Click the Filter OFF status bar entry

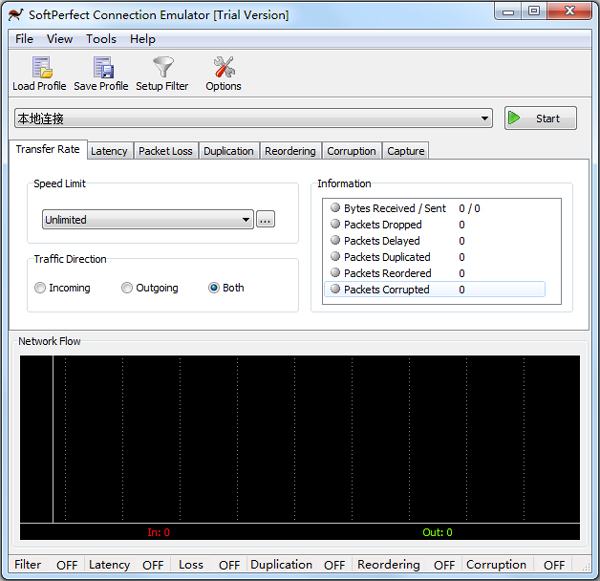46,565
